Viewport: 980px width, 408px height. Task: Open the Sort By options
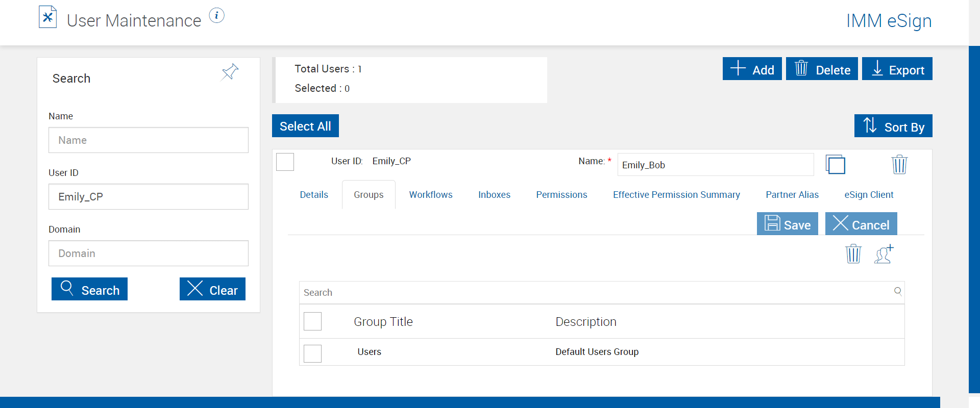[x=893, y=126]
